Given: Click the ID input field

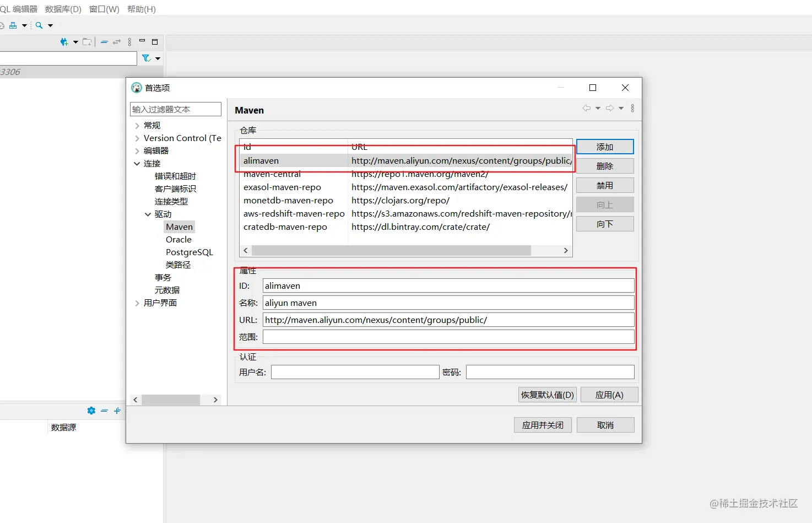Looking at the screenshot, I should (448, 285).
